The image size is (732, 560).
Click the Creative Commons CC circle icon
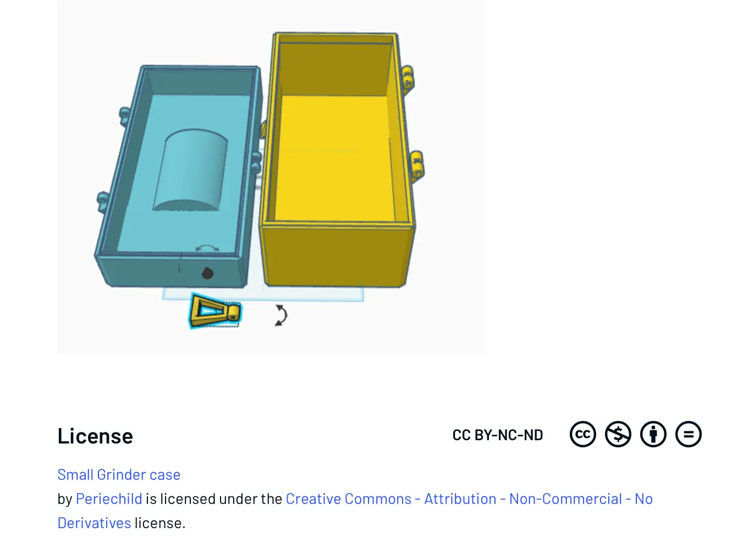tap(583, 434)
